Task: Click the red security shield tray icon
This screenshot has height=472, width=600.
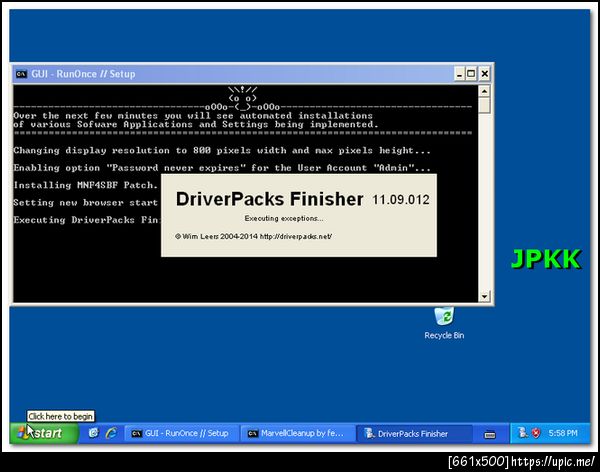Action: tap(536, 433)
